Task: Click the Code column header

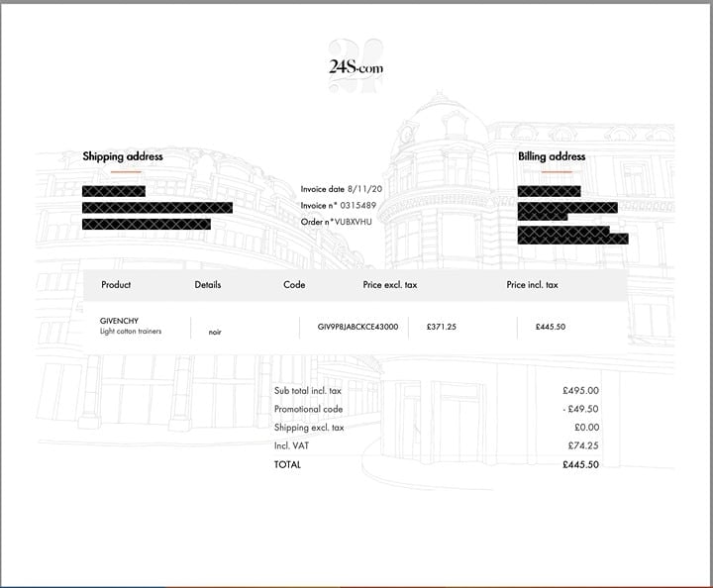Action: (294, 284)
